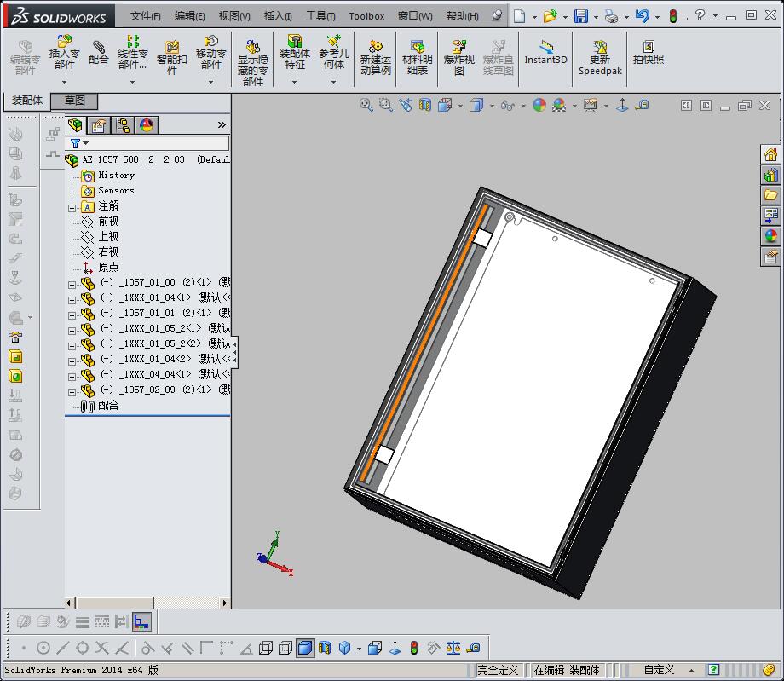The width and height of the screenshot is (784, 681).
Task: Expand the _1057_01_00 component node
Action: pos(72,284)
